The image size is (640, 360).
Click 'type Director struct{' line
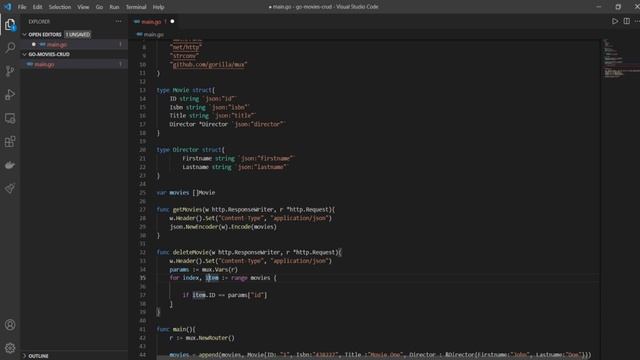190,150
